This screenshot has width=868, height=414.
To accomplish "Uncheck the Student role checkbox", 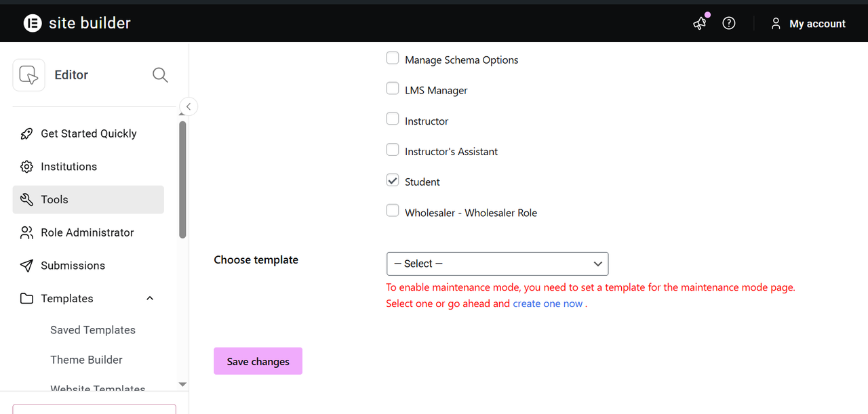I will coord(393,180).
